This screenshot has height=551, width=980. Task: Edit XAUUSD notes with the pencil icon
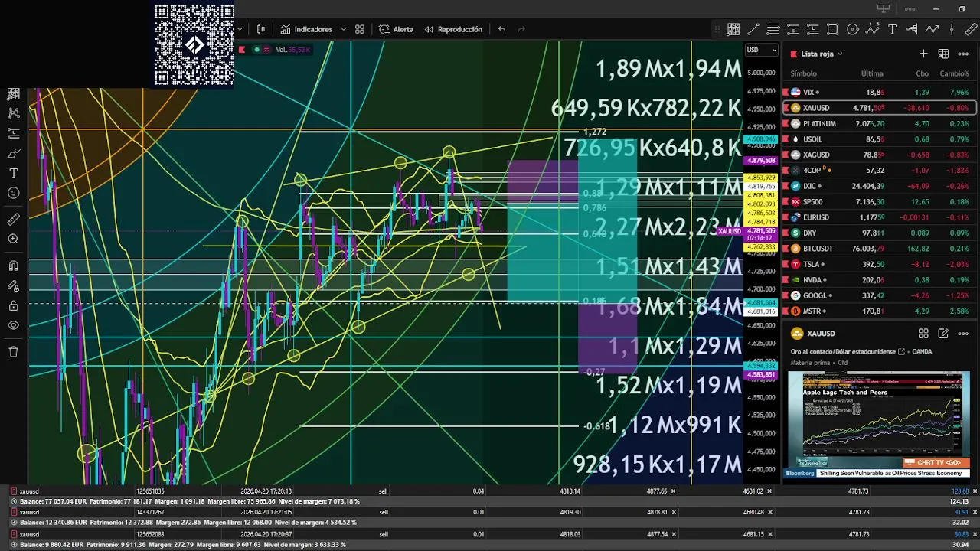point(943,334)
